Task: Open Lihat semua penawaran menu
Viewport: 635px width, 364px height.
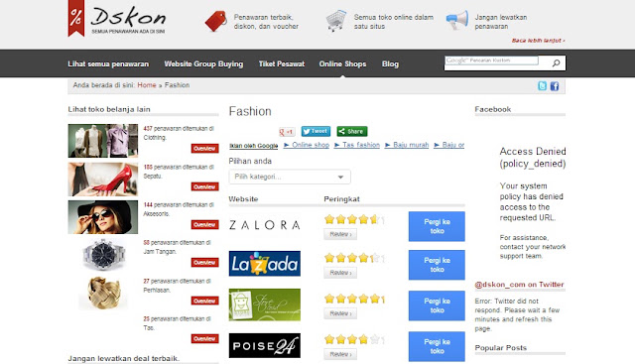Action: pos(108,64)
